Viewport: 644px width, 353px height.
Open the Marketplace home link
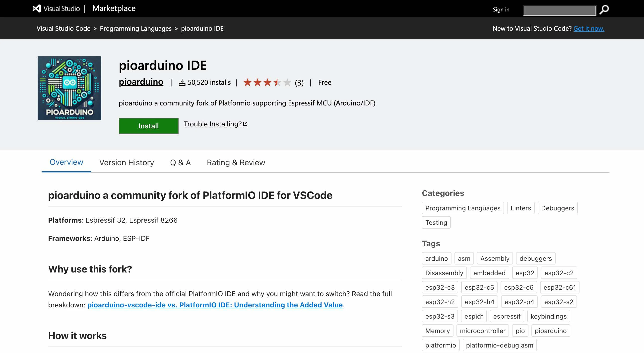114,8
